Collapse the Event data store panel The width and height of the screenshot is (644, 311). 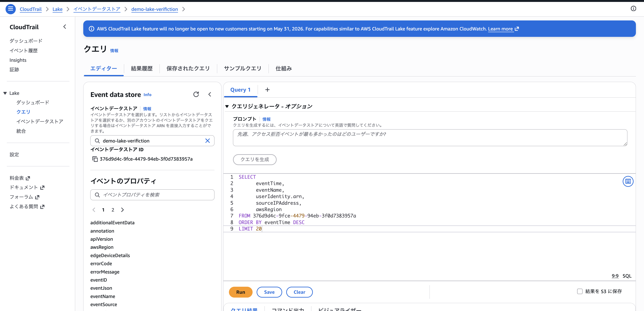click(210, 94)
